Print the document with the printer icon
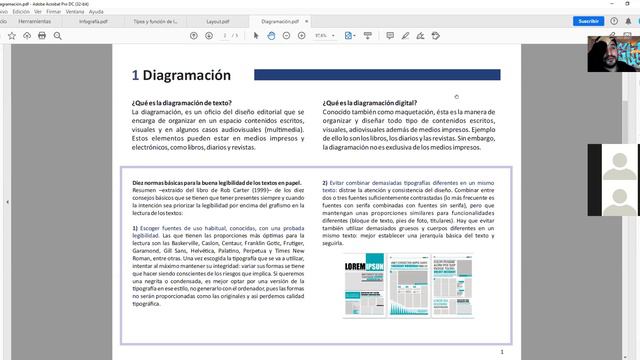This screenshot has width=640, height=360. click(42, 36)
